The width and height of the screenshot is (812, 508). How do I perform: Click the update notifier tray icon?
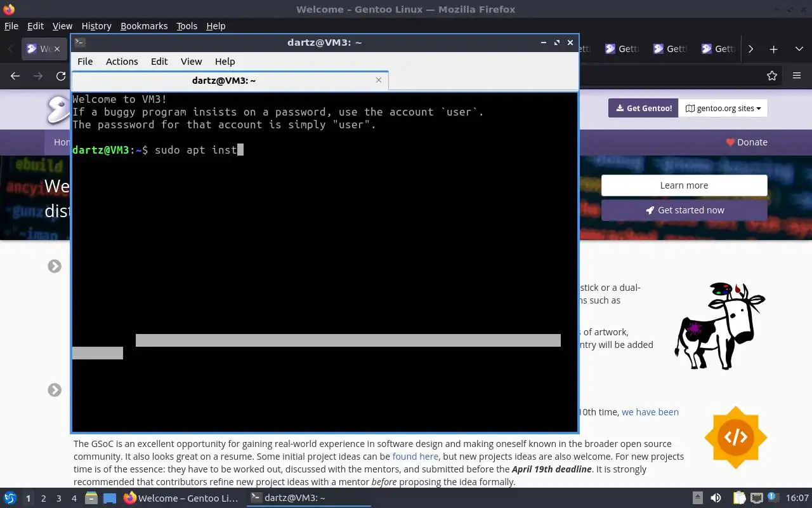click(774, 498)
